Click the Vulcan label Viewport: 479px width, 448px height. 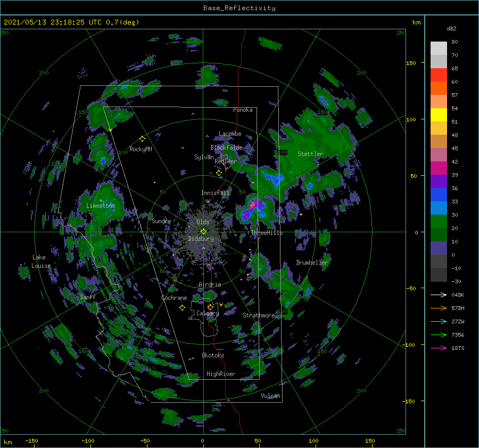[270, 396]
